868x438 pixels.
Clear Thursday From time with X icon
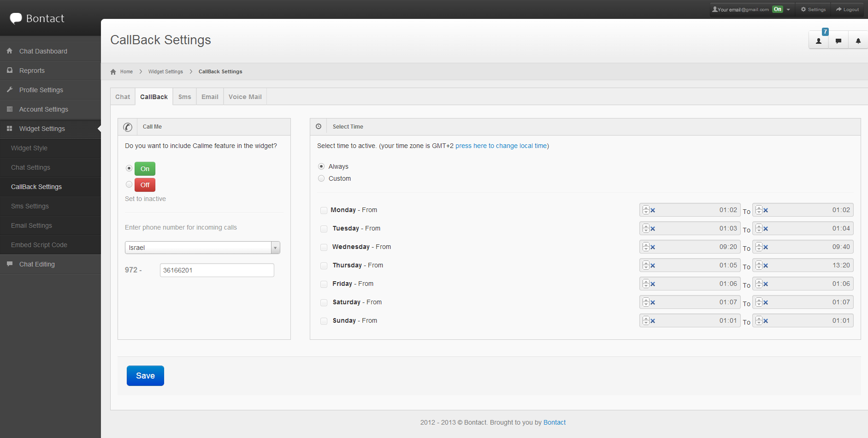pos(653,266)
